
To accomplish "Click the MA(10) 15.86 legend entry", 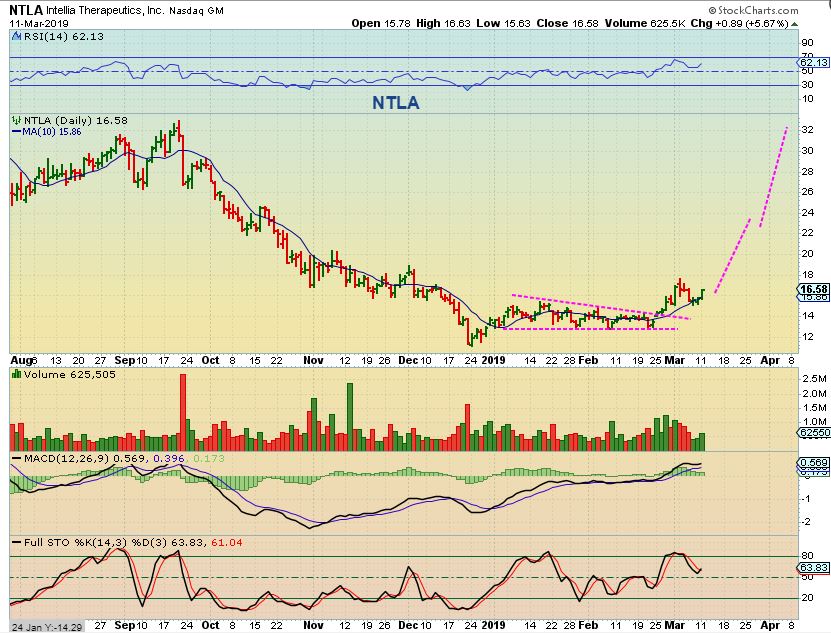I will pos(51,131).
